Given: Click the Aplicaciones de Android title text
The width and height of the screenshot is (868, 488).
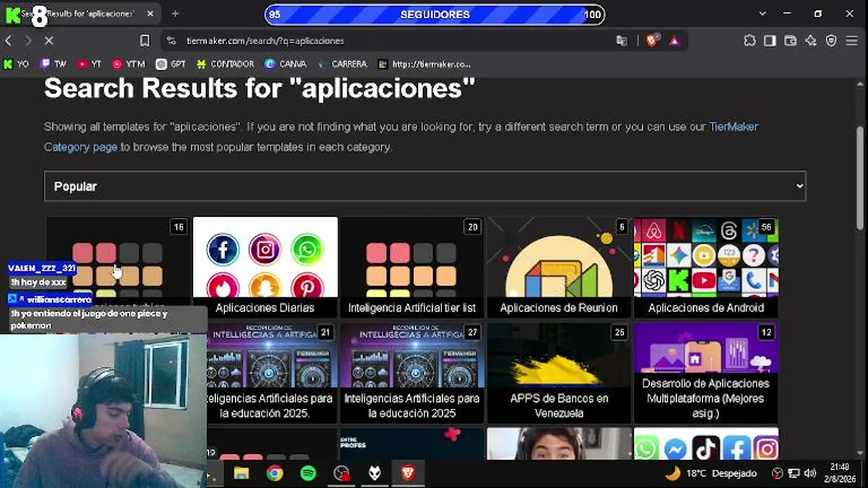Looking at the screenshot, I should tap(706, 308).
